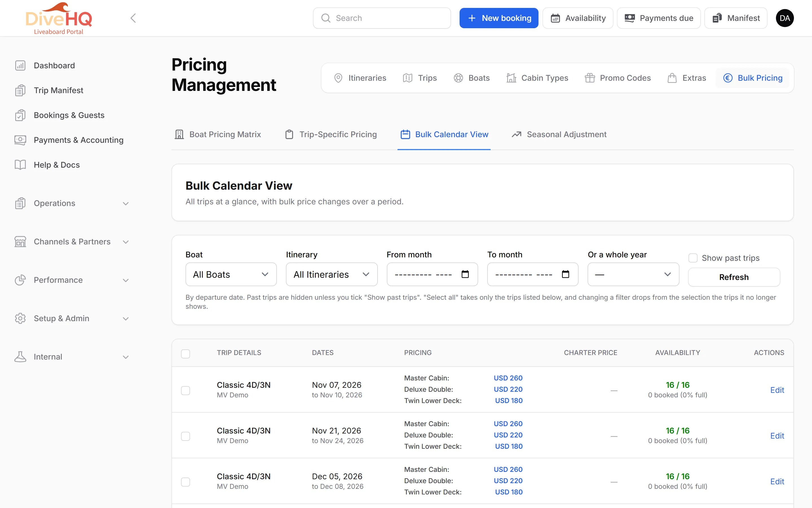This screenshot has height=508, width=812.
Task: Open the All Itineraries dropdown
Action: [332, 275]
